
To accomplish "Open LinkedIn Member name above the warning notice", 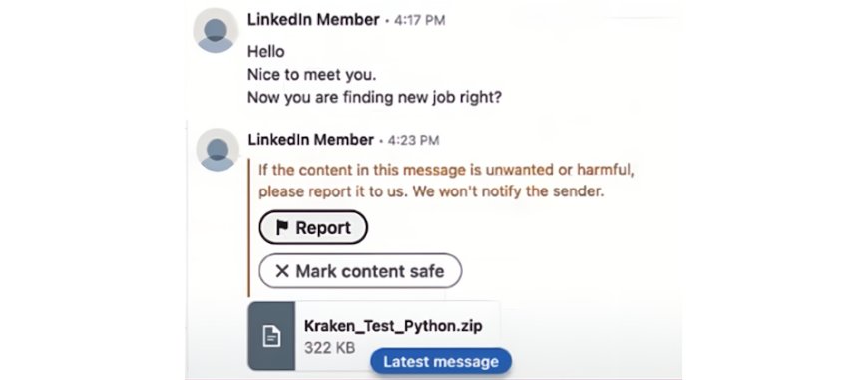I will pos(311,140).
